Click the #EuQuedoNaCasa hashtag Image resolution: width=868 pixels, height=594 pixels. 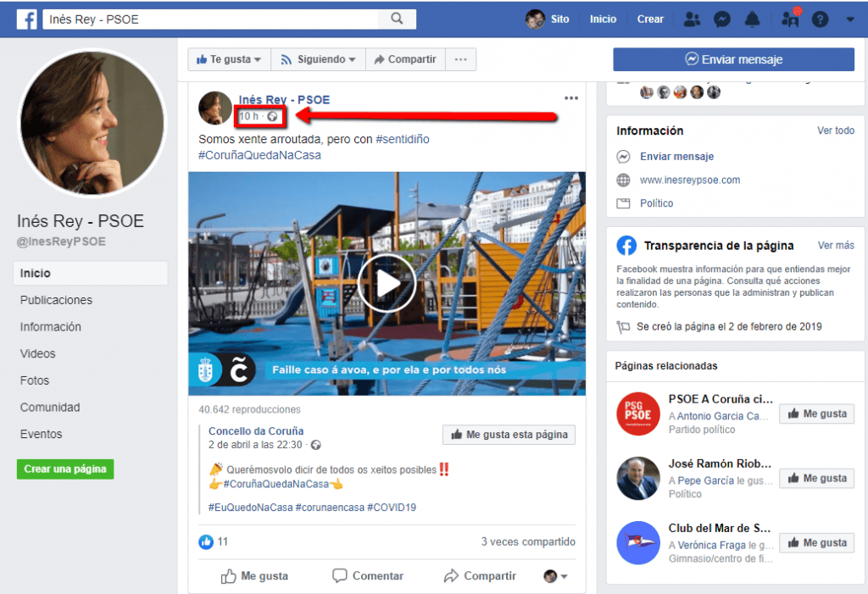point(250,507)
